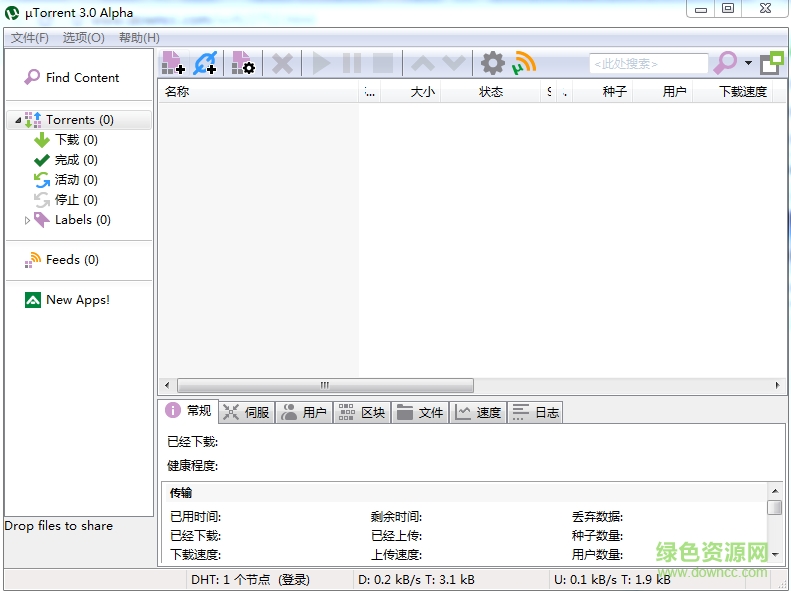Open the New Apps! sidebar item
The height and width of the screenshot is (591, 791).
coord(77,300)
